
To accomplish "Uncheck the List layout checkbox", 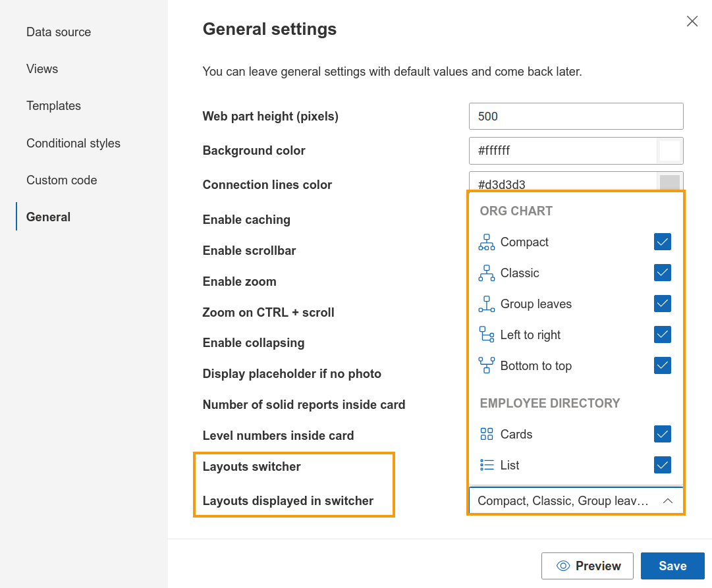I will 663,465.
